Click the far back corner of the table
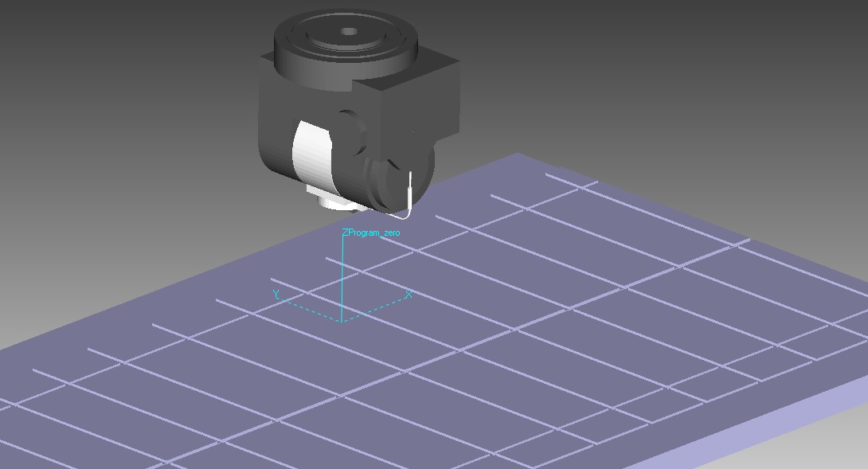This screenshot has width=868, height=469. tap(518, 154)
